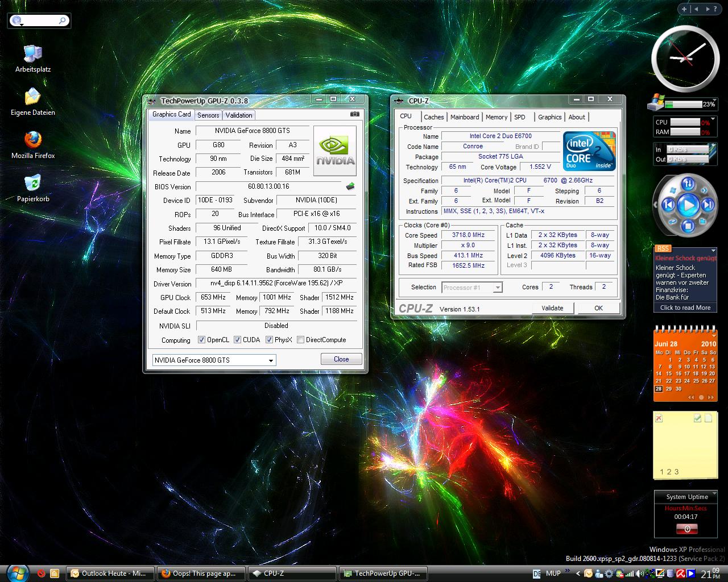
Task: Click the desktop search input field
Action: pos(41,20)
